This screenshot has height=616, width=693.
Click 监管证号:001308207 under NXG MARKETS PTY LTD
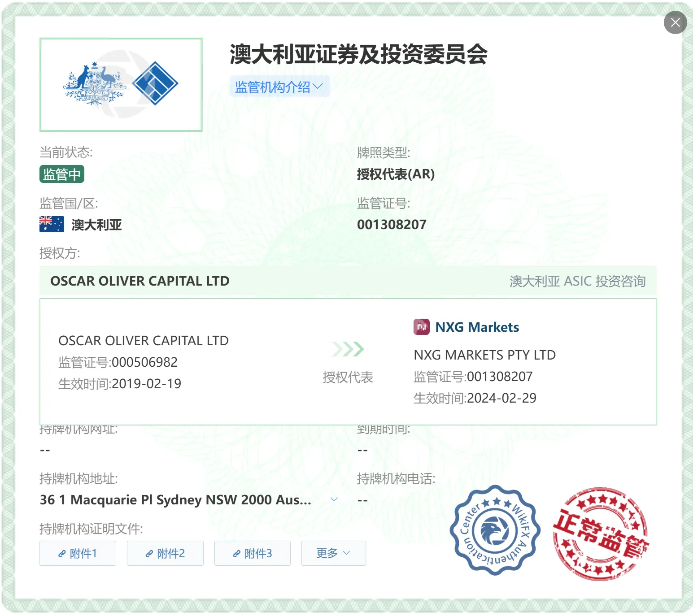click(473, 377)
